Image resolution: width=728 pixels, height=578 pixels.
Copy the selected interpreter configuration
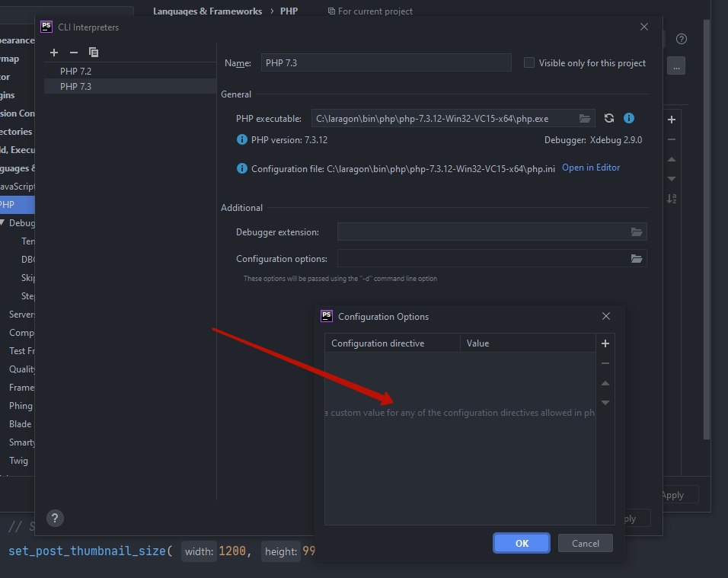(x=94, y=53)
